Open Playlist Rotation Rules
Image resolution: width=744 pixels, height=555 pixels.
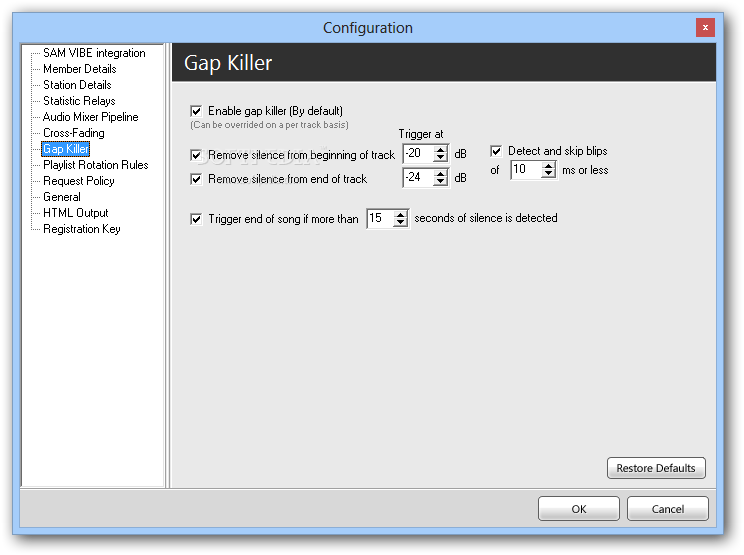[x=95, y=165]
